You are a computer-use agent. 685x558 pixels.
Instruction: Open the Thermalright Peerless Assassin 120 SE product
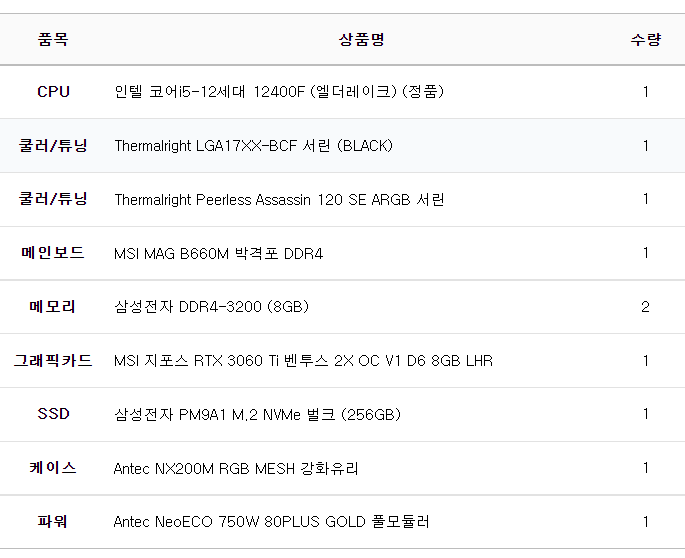(x=279, y=200)
